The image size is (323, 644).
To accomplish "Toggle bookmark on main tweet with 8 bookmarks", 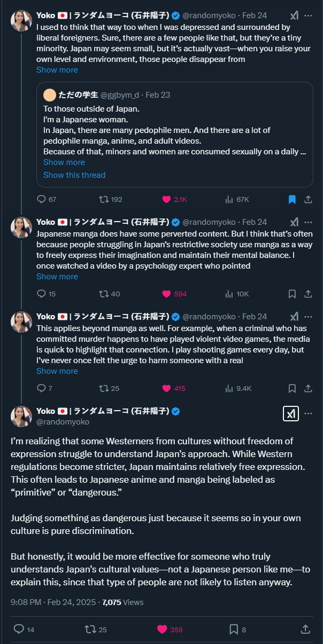I will tap(234, 629).
